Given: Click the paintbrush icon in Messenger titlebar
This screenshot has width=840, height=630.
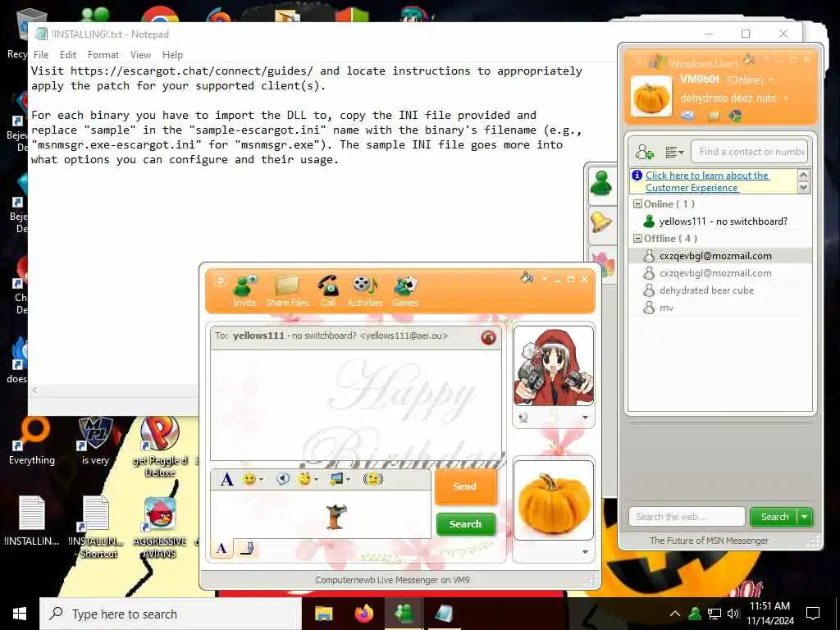Looking at the screenshot, I should click(x=749, y=59).
